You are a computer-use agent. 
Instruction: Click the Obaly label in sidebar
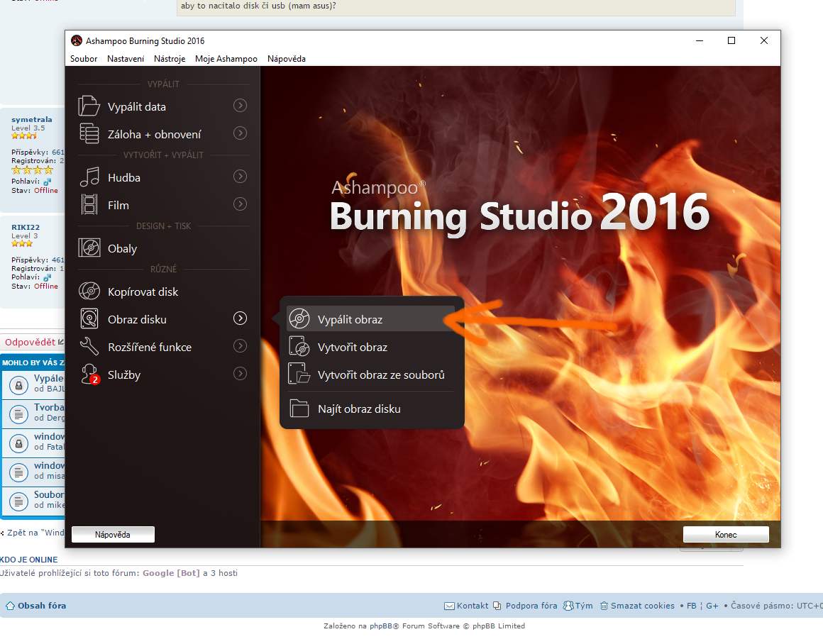[x=122, y=249]
